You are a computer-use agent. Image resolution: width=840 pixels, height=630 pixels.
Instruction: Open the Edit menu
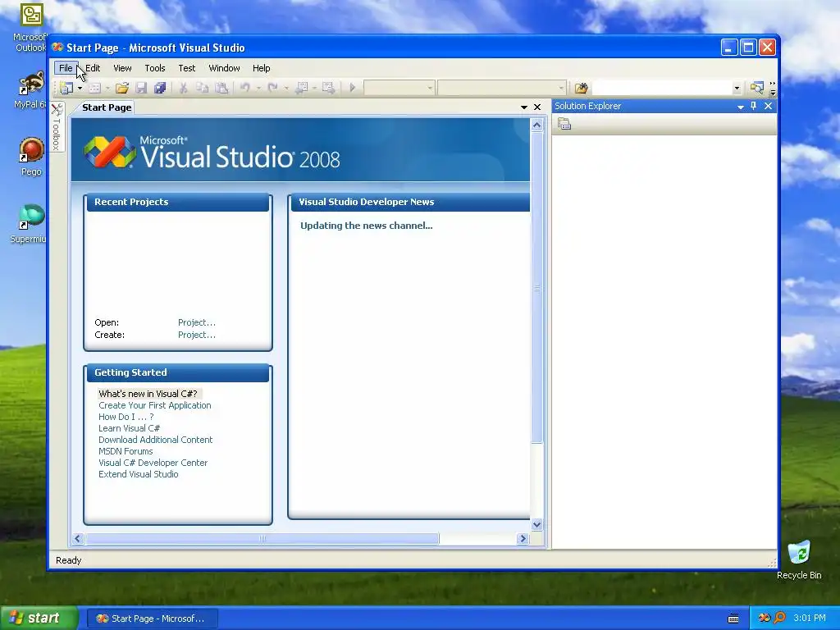tap(93, 68)
